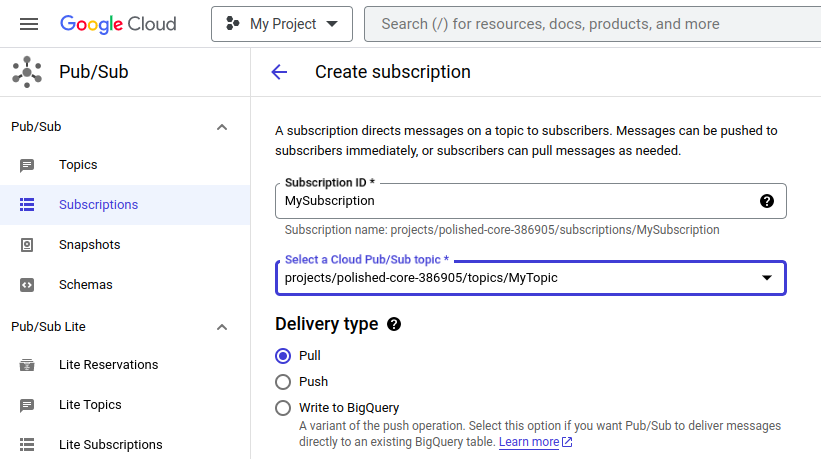
Task: Select the Pull delivery type
Action: 283,356
